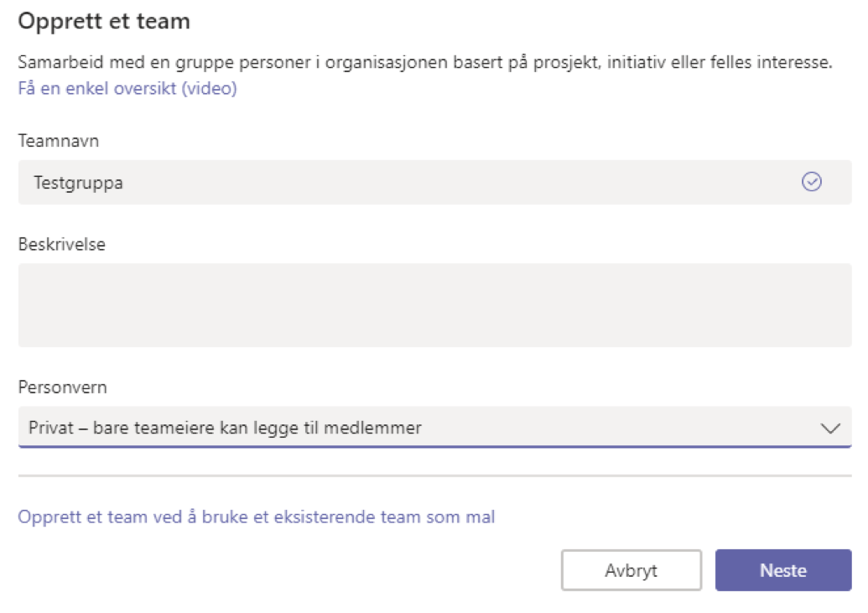This screenshot has width=868, height=613.
Task: Click the "Testgruppa" text in team name
Action: click(x=78, y=182)
